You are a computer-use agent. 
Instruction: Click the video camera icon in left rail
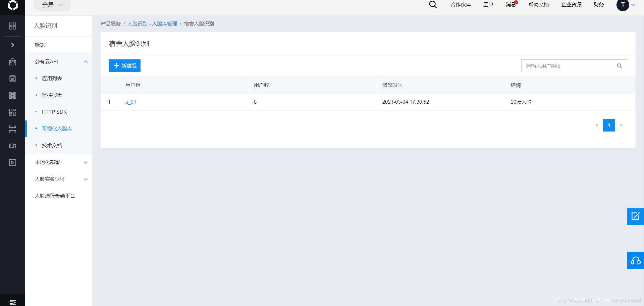point(12,146)
